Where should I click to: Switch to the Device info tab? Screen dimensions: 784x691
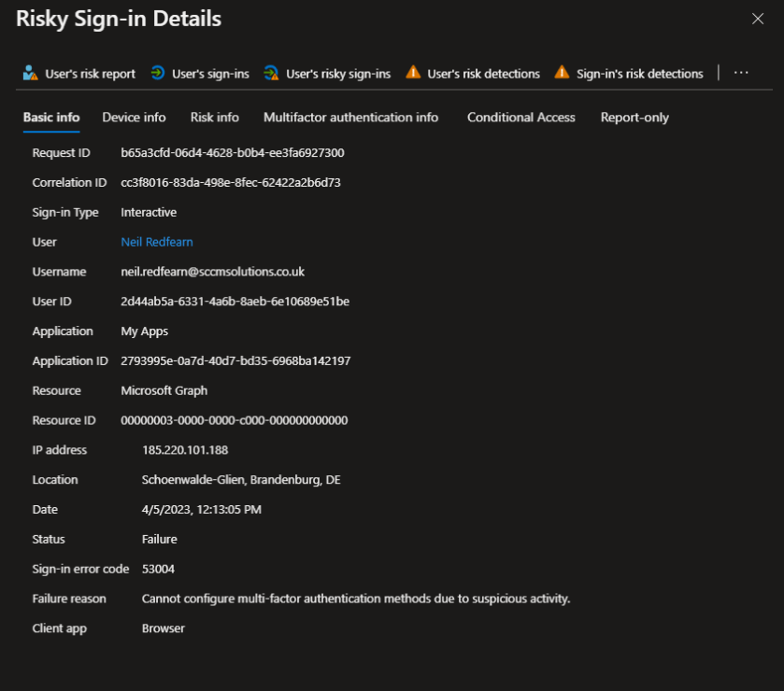(134, 117)
